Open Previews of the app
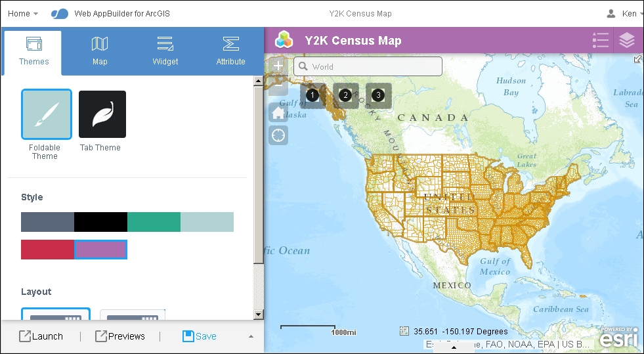Screen dimensions: 644x354 point(120,336)
